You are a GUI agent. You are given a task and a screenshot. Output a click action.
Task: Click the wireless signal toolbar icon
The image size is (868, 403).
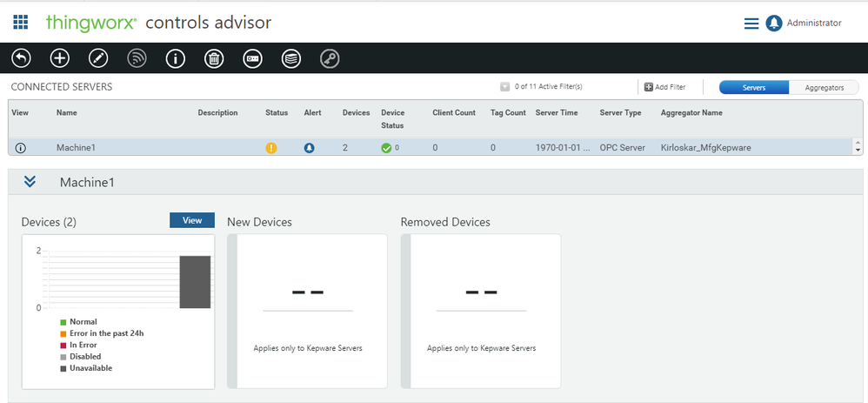(x=137, y=58)
